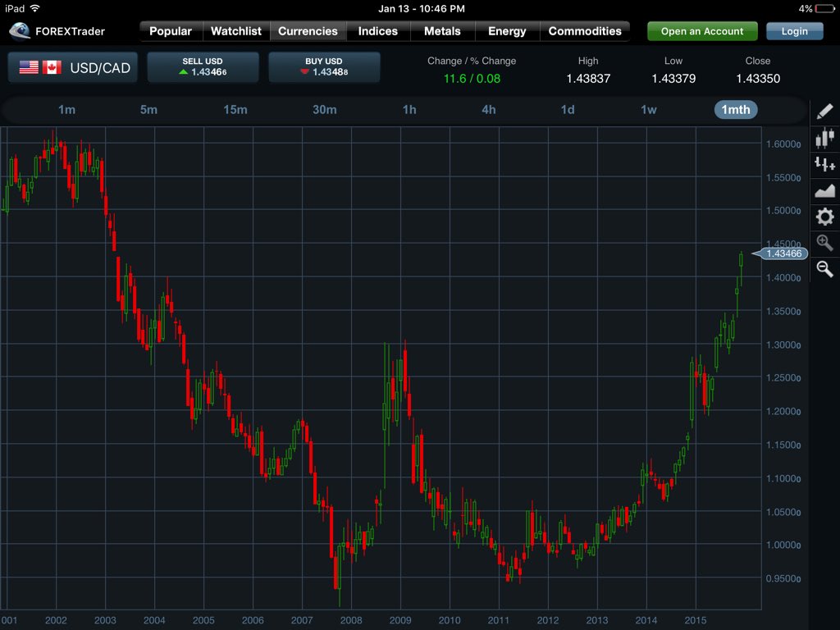Switch to the Currencies tab
This screenshot has width=840, height=630.
pyautogui.click(x=308, y=31)
